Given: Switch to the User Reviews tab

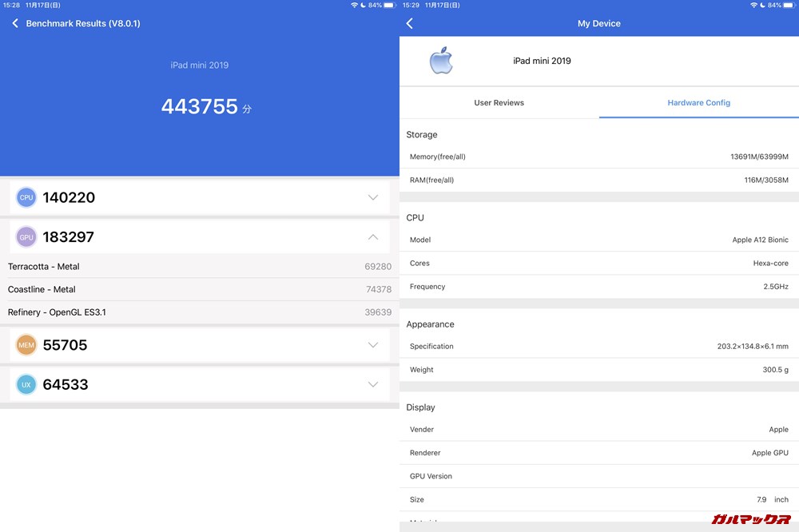Looking at the screenshot, I should click(x=499, y=102).
